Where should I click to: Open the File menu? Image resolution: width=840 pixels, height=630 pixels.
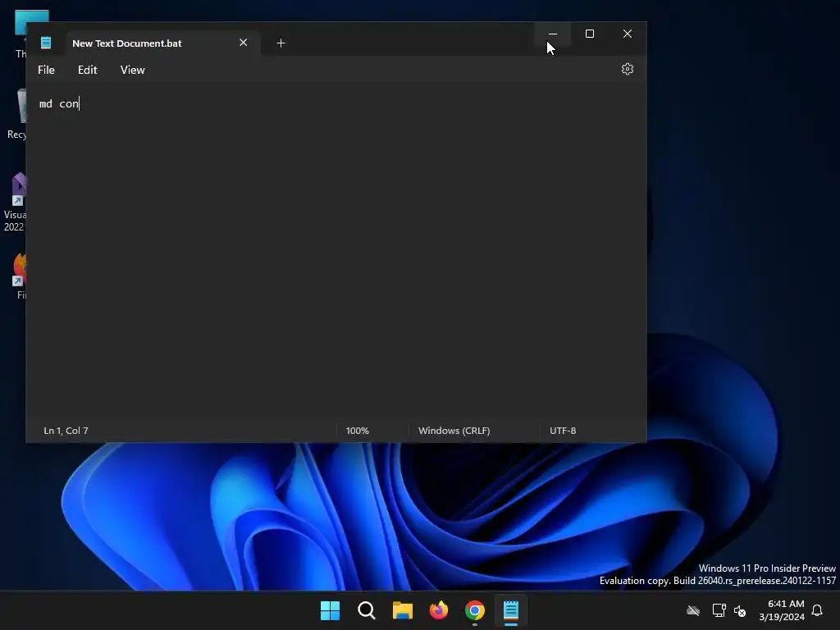(x=46, y=70)
